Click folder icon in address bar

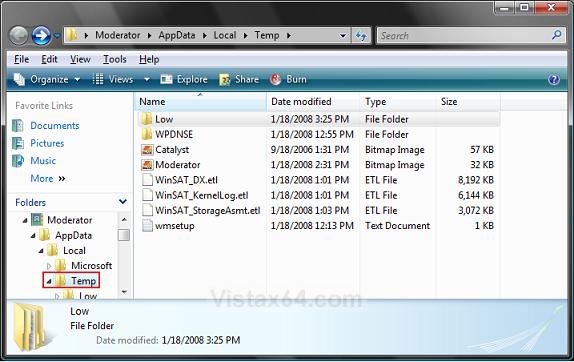click(x=71, y=36)
